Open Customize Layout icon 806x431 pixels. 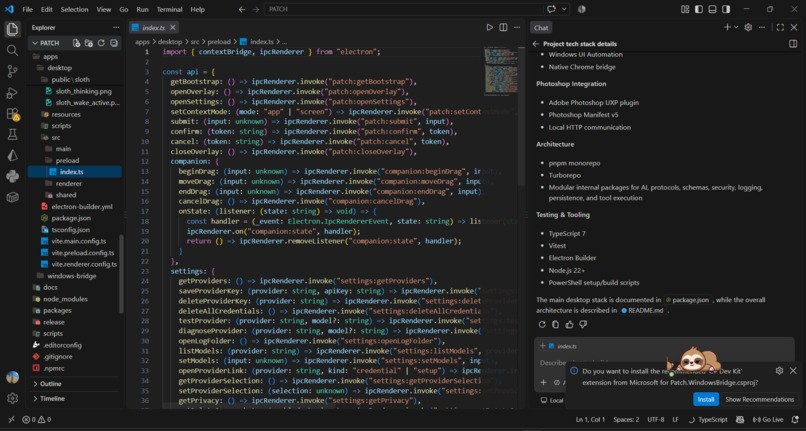click(685, 9)
